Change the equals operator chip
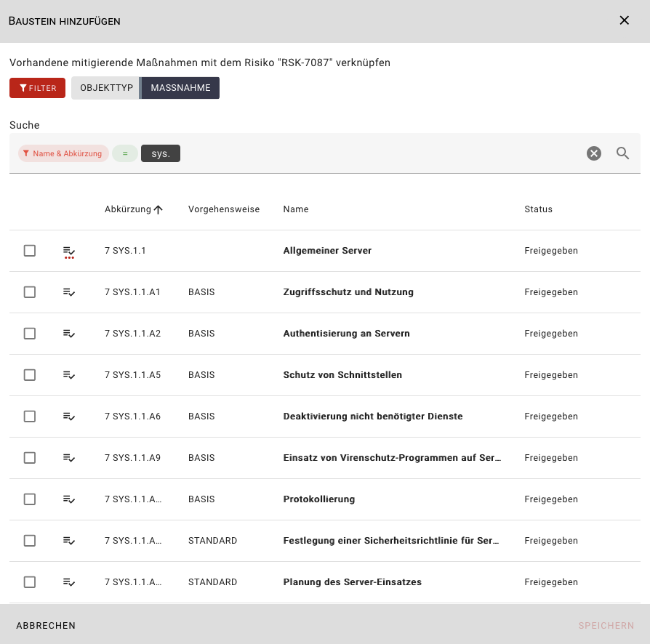 coord(125,153)
